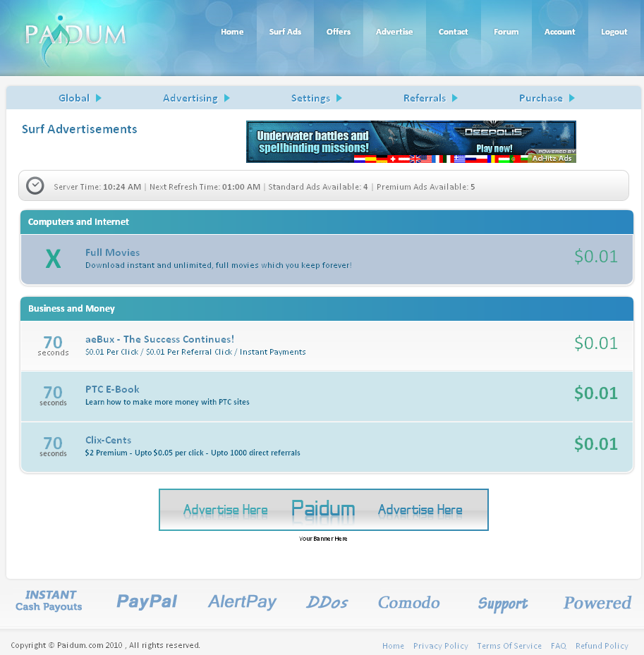Click footer Home link

394,646
